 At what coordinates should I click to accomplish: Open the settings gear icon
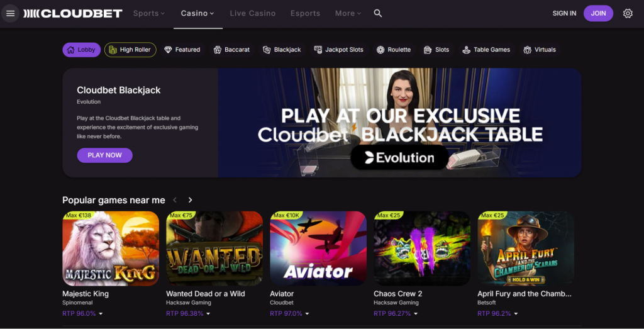628,13
